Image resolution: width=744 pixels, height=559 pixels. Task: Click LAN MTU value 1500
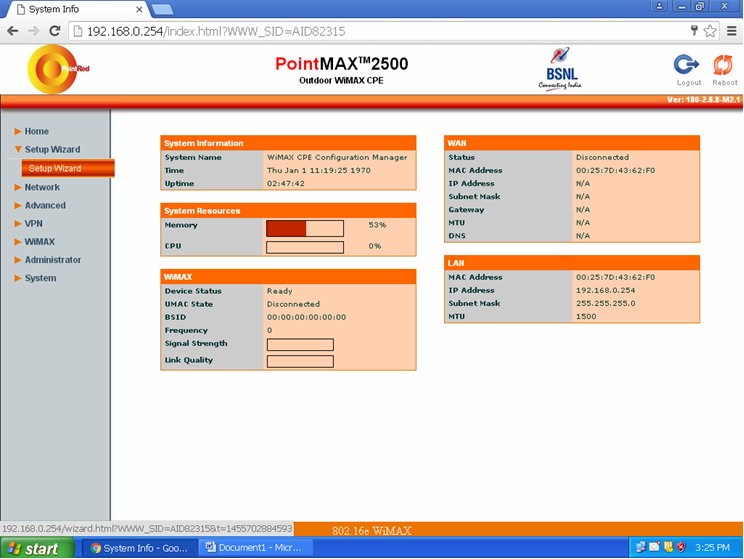(x=586, y=317)
